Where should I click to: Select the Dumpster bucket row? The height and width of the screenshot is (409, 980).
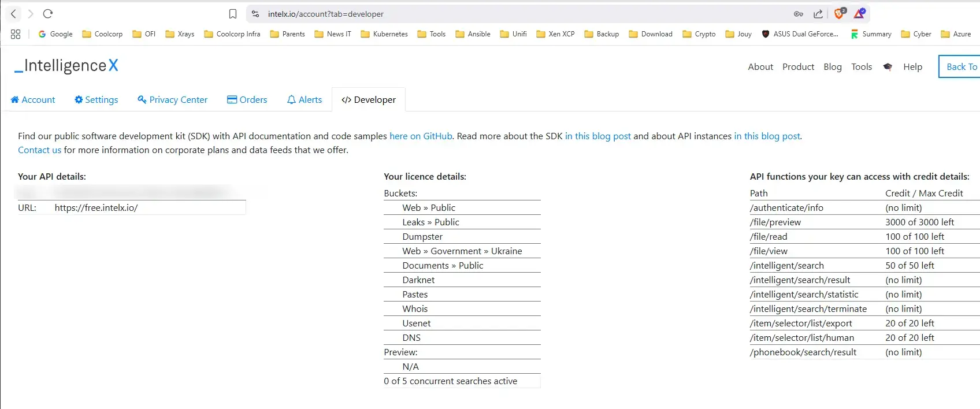click(x=462, y=237)
